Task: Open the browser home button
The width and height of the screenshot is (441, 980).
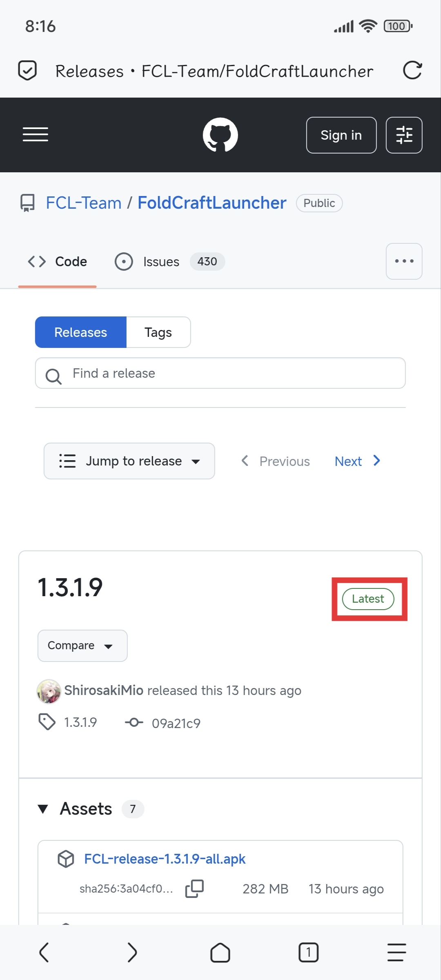Action: [220, 953]
